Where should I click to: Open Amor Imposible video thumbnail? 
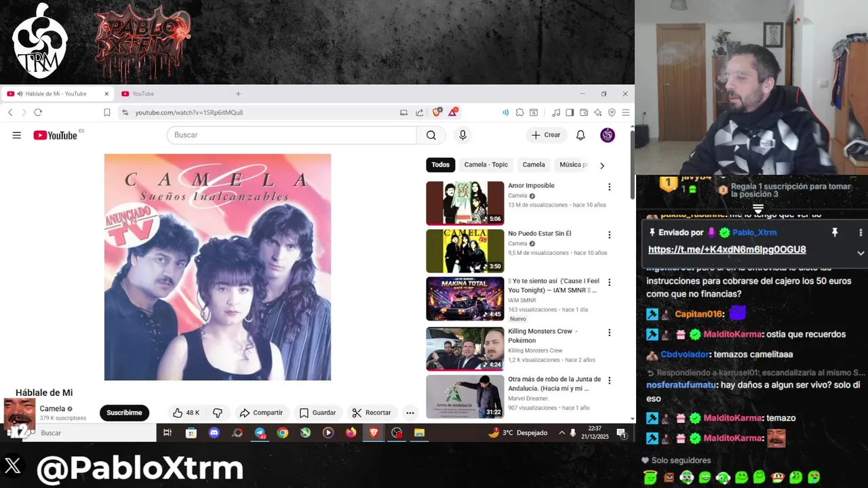tap(465, 203)
